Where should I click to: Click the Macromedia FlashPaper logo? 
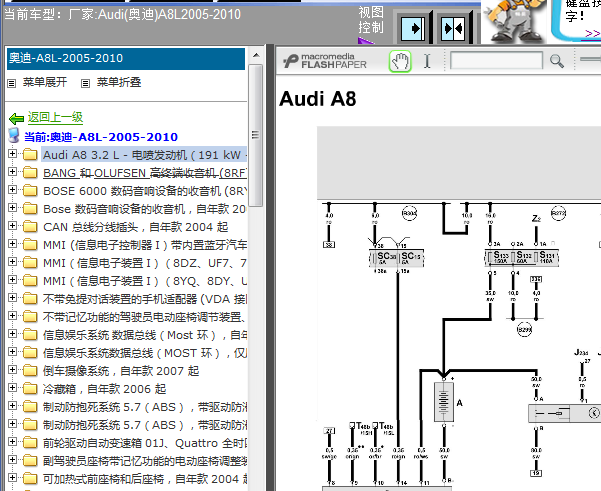point(325,61)
